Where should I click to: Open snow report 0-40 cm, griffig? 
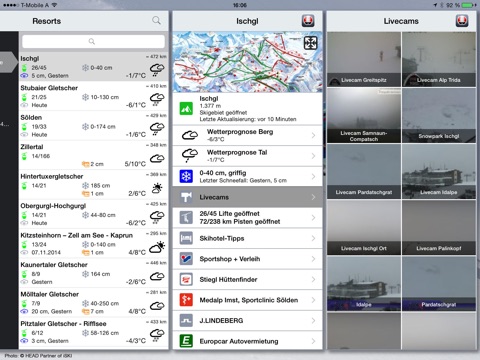pos(247,176)
